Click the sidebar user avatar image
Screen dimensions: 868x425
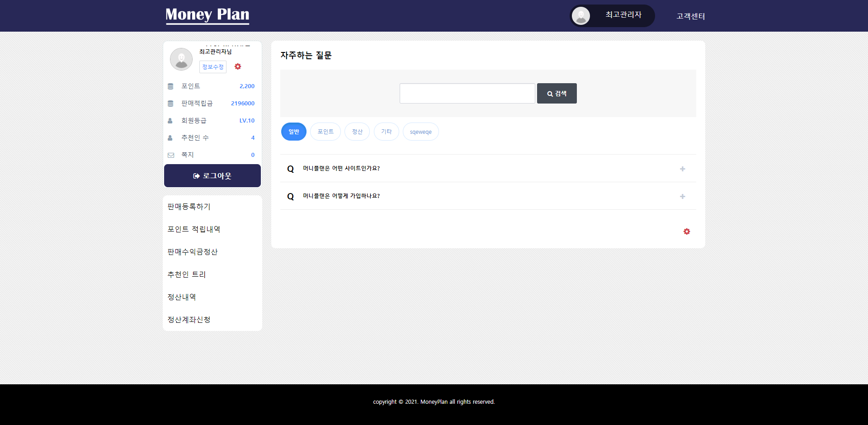[x=181, y=59]
